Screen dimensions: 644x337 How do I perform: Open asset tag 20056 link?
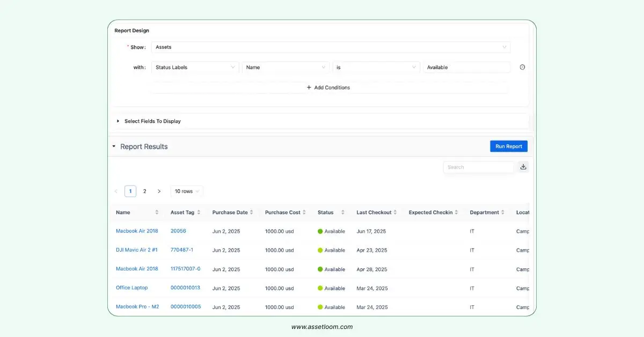pos(178,231)
